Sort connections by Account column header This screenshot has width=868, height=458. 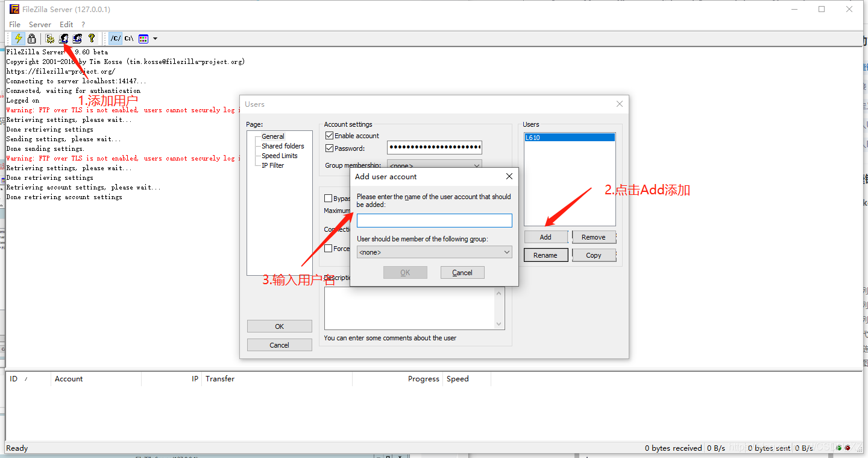(96, 379)
